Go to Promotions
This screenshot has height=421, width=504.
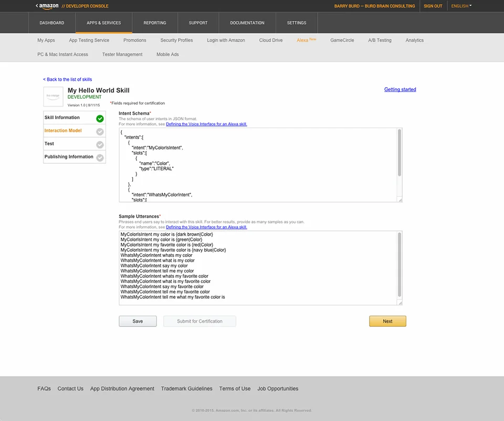(x=135, y=40)
